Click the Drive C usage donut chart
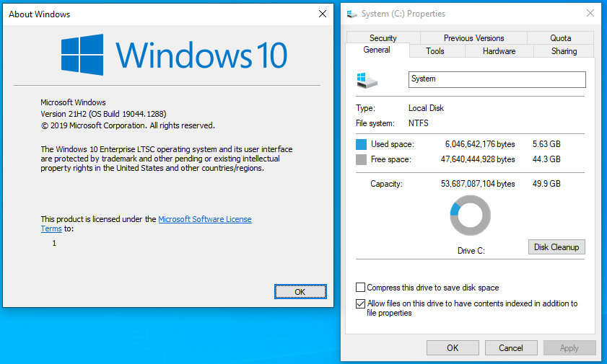607x364 pixels. [x=471, y=216]
